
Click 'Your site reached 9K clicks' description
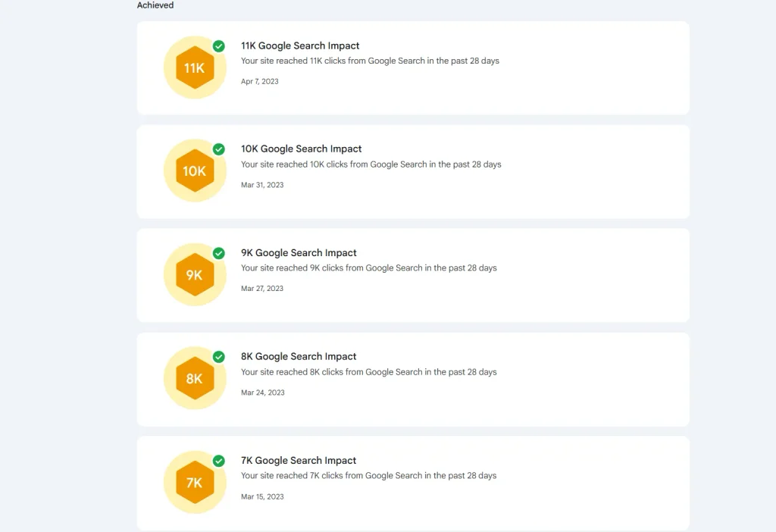(369, 268)
